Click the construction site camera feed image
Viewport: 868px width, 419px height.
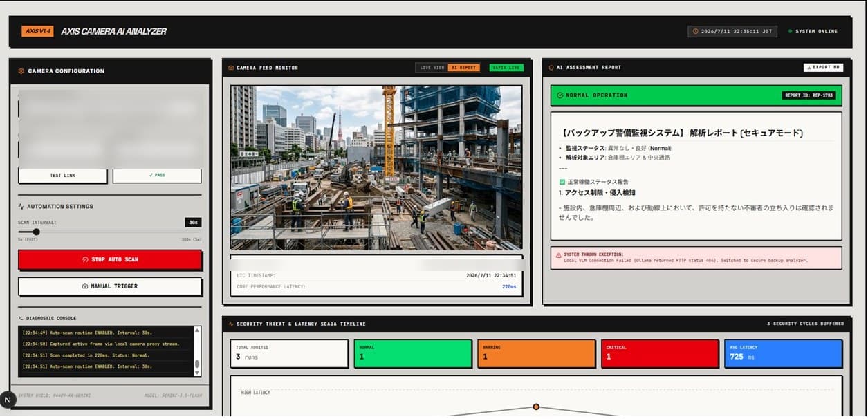[376, 167]
